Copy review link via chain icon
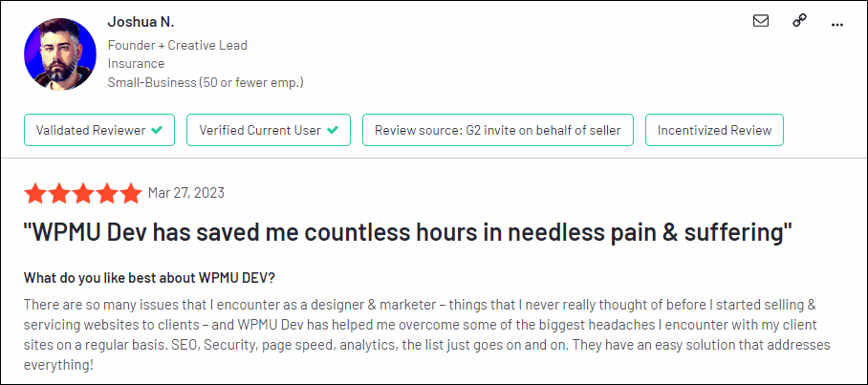This screenshot has height=385, width=868. (799, 21)
